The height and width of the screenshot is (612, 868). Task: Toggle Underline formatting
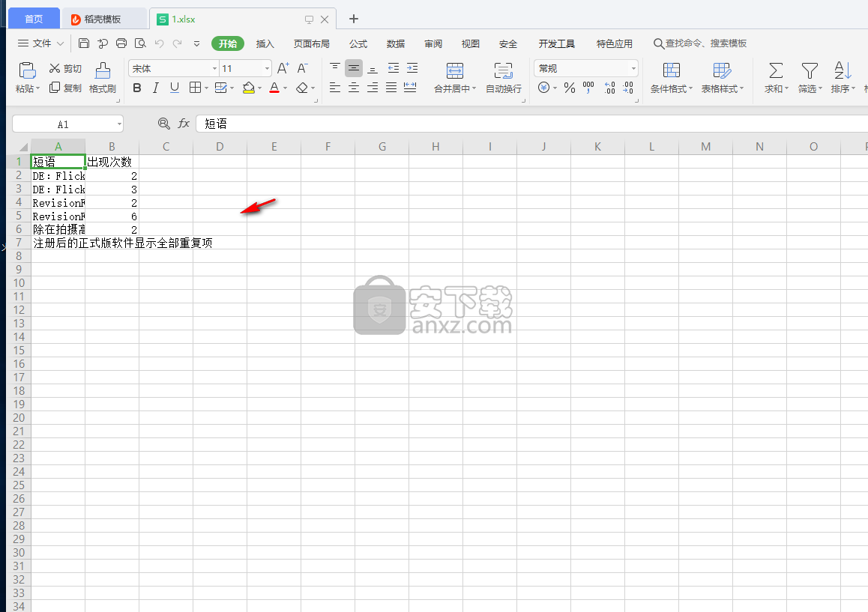pos(175,88)
